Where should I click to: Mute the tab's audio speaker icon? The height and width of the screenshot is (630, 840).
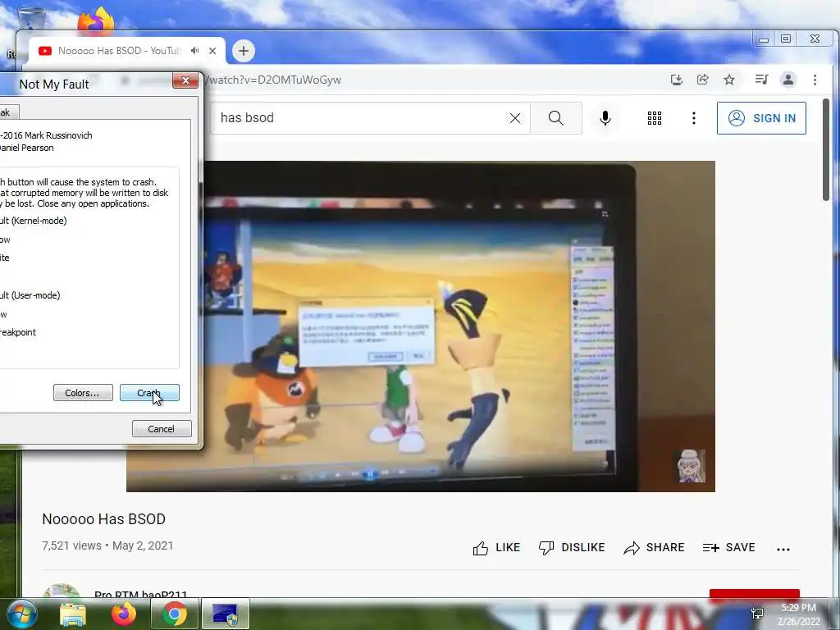[x=195, y=50]
